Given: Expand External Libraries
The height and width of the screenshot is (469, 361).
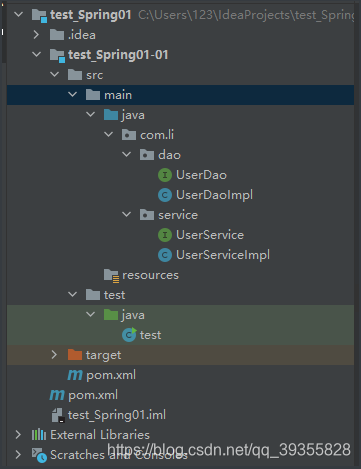Looking at the screenshot, I should (19, 435).
